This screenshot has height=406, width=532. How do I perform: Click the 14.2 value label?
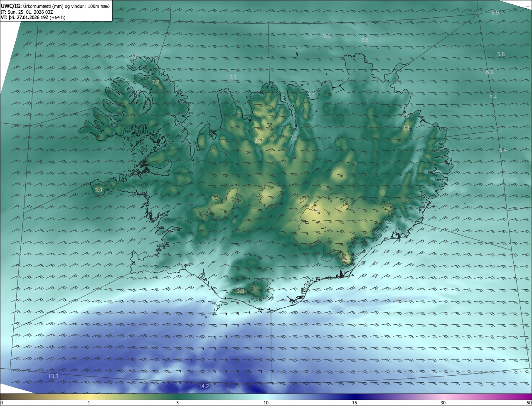point(204,386)
